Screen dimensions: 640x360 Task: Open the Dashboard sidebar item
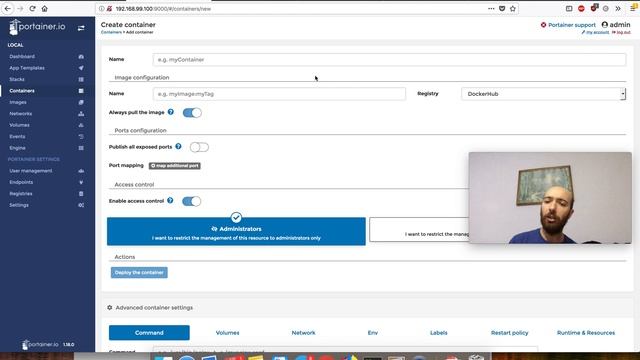point(22,56)
